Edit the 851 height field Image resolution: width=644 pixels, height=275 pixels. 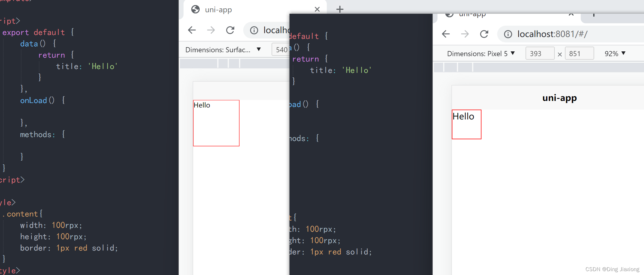click(579, 53)
